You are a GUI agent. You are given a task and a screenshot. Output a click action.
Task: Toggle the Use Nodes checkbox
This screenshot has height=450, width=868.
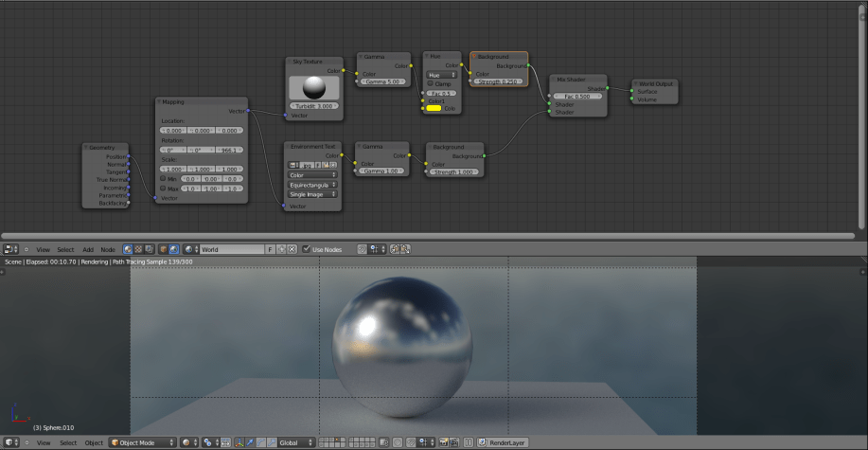(x=307, y=249)
